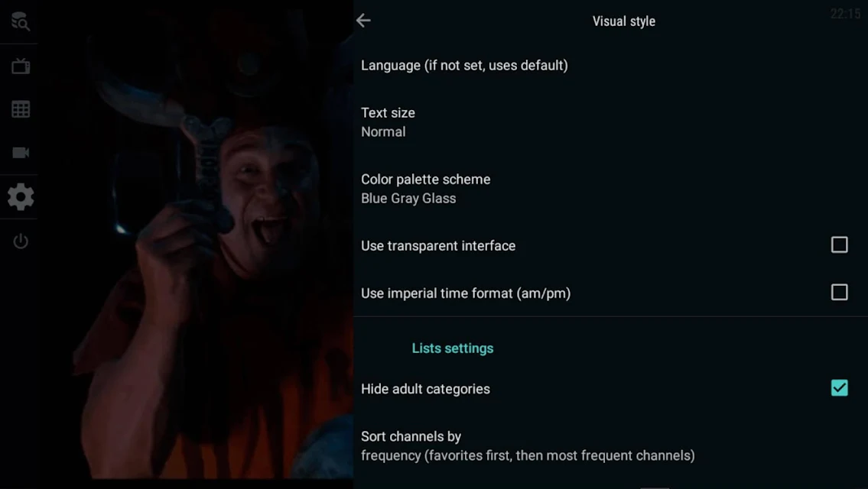The width and height of the screenshot is (868, 489).
Task: Click the Blue Gray Glass value
Action: [408, 198]
